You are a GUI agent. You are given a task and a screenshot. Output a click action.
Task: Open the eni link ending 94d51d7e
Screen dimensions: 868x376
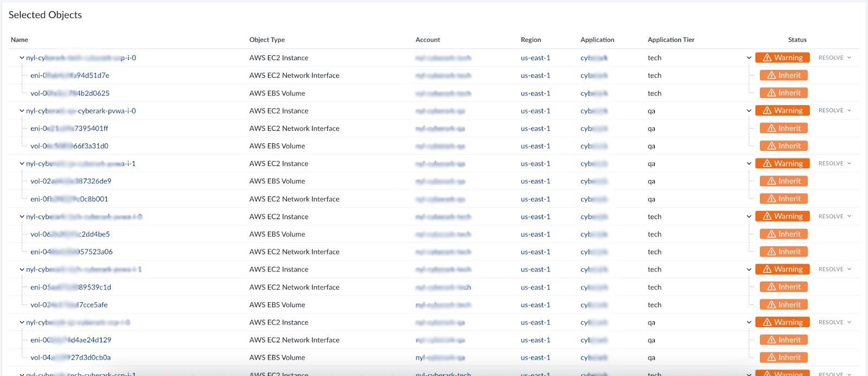pos(70,75)
